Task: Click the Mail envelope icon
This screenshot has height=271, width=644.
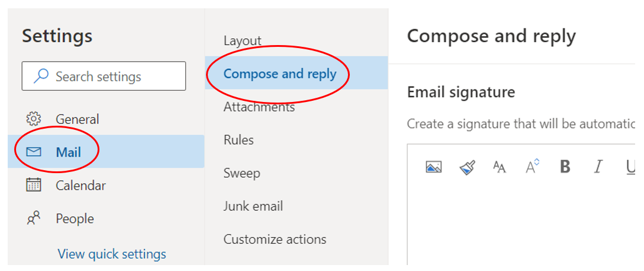Action: click(34, 152)
